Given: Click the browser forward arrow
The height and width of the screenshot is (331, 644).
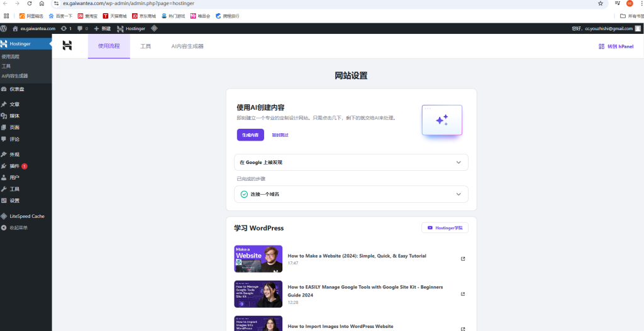Looking at the screenshot, I should tap(17, 3).
